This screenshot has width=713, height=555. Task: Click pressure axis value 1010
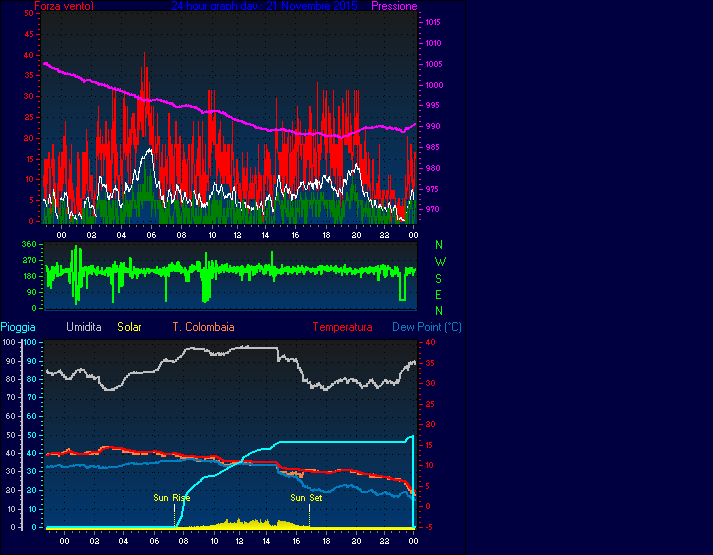pyautogui.click(x=433, y=43)
